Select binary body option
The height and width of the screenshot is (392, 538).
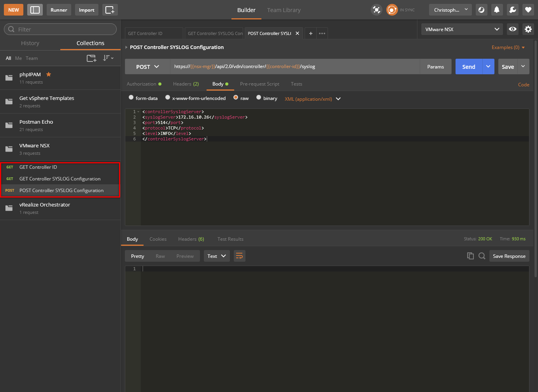259,98
